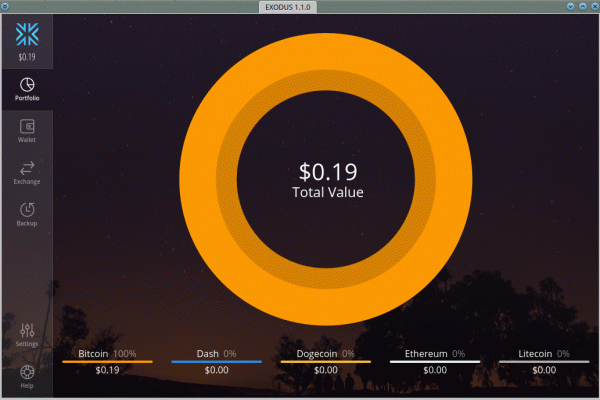Go to the Exchange section
This screenshot has width=600, height=400.
[x=27, y=173]
